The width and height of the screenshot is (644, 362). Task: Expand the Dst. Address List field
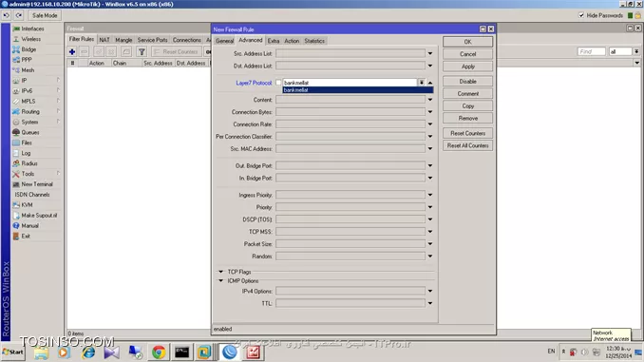coord(430,66)
